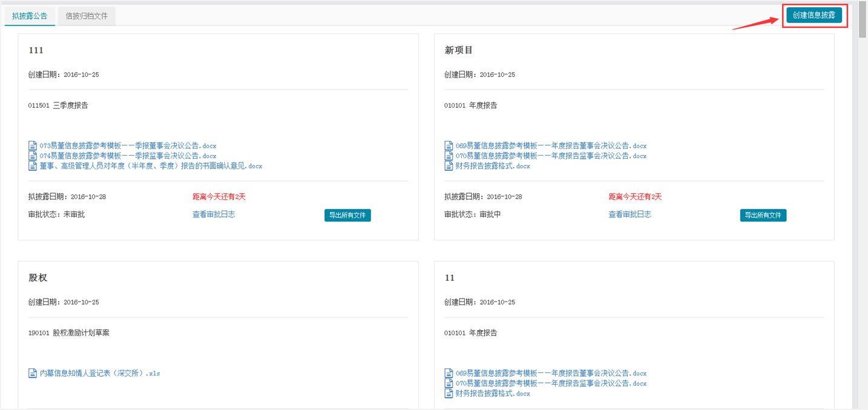Click 距离今天还有2天 in 新项目 card
This screenshot has height=410, width=868.
pyautogui.click(x=635, y=197)
